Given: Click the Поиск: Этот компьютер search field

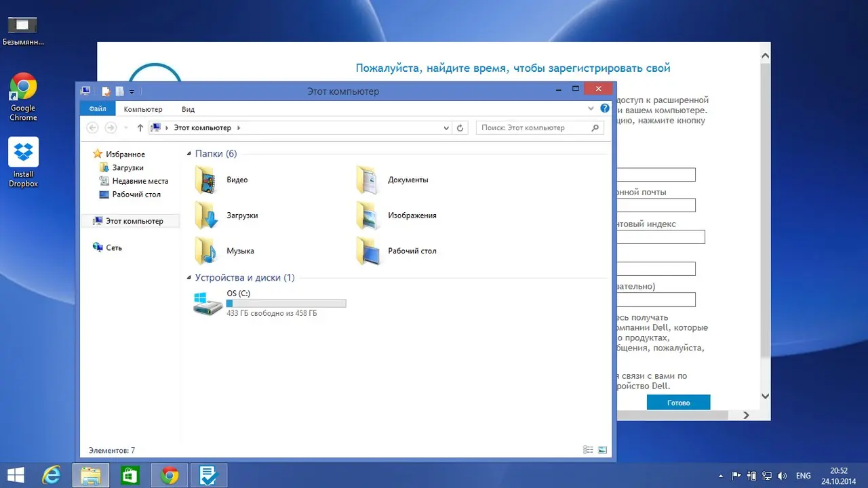Looking at the screenshot, I should tap(540, 127).
